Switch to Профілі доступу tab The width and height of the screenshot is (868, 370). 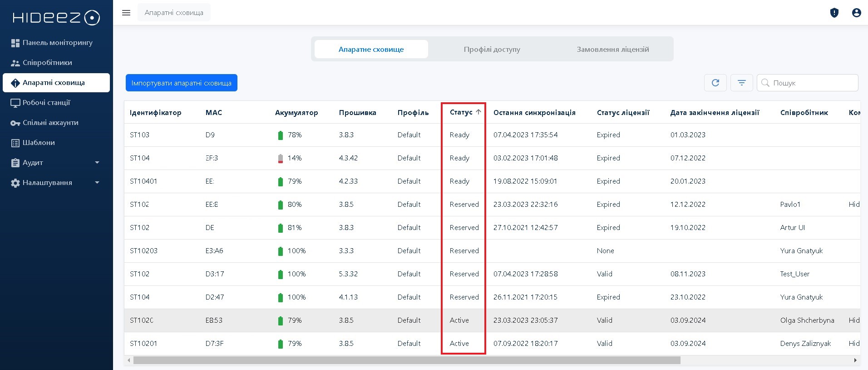(x=492, y=49)
